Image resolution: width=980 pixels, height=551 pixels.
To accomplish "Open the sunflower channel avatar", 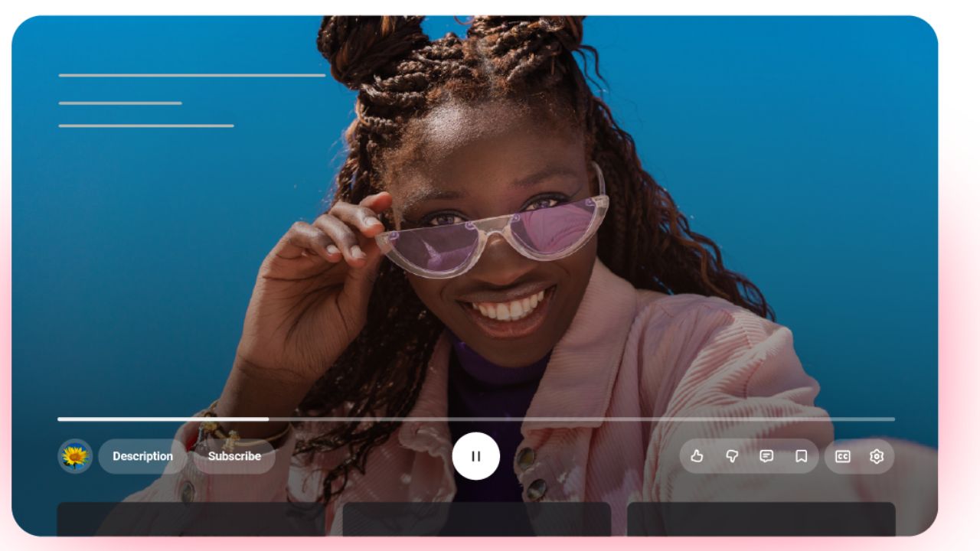I will click(75, 456).
